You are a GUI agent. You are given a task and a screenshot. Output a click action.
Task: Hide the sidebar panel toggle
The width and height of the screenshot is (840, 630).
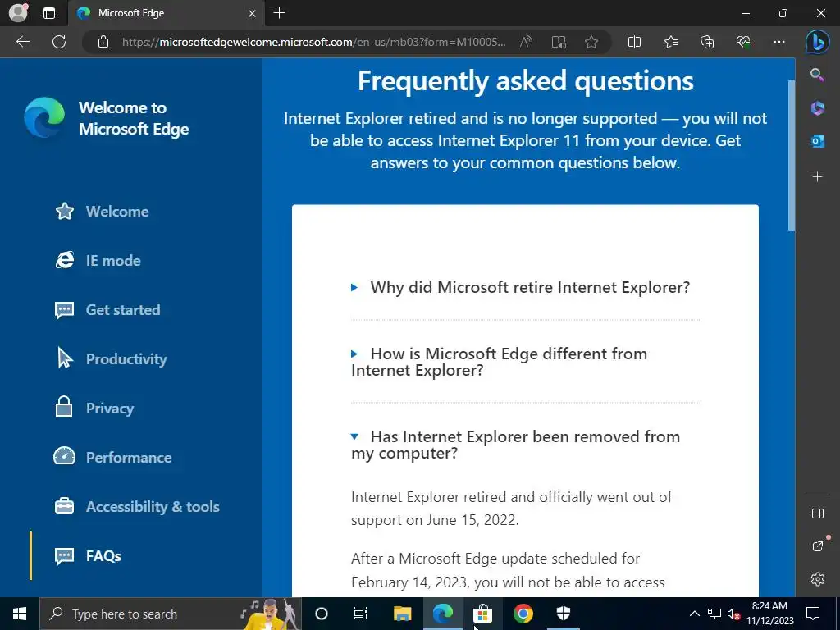coord(818,514)
